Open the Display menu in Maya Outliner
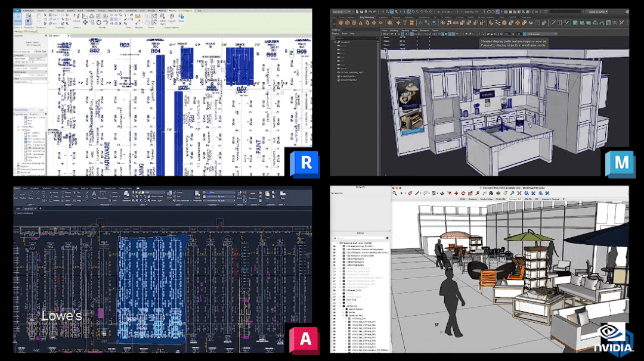Viewport: 644px width, 361px height. [x=335, y=33]
